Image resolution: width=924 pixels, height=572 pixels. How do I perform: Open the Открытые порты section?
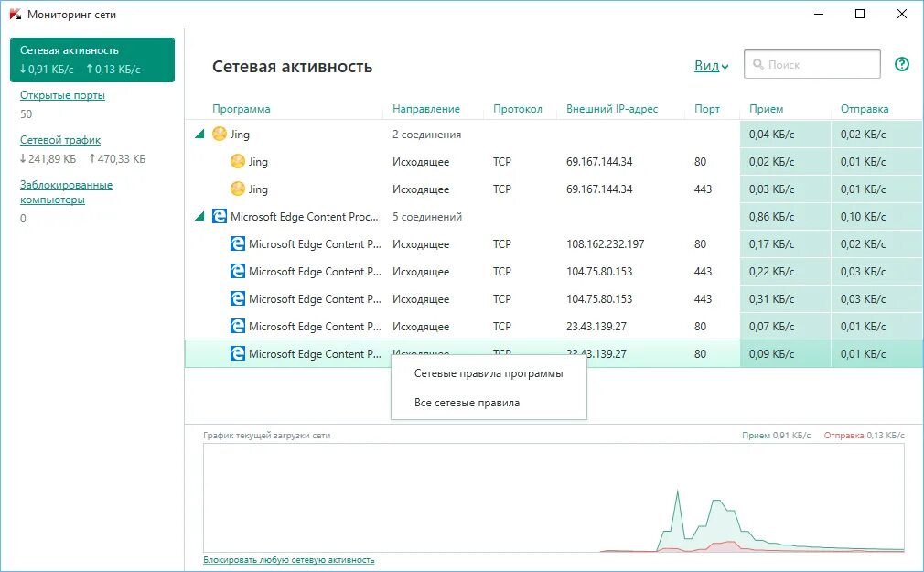(62, 95)
